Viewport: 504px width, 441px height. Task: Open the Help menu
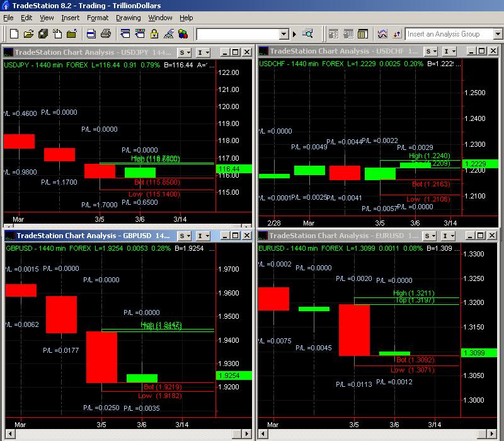186,18
